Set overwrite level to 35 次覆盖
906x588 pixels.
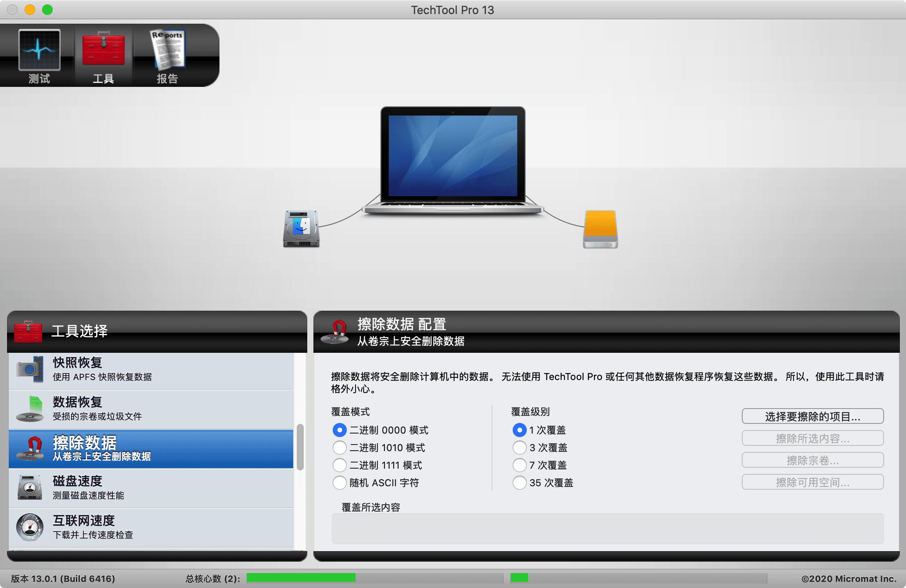[519, 483]
